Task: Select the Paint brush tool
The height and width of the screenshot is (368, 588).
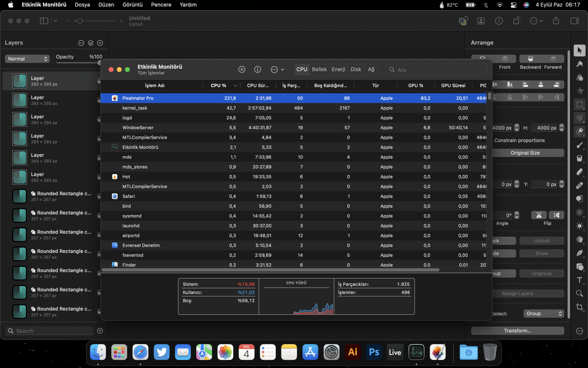Action: (x=579, y=145)
